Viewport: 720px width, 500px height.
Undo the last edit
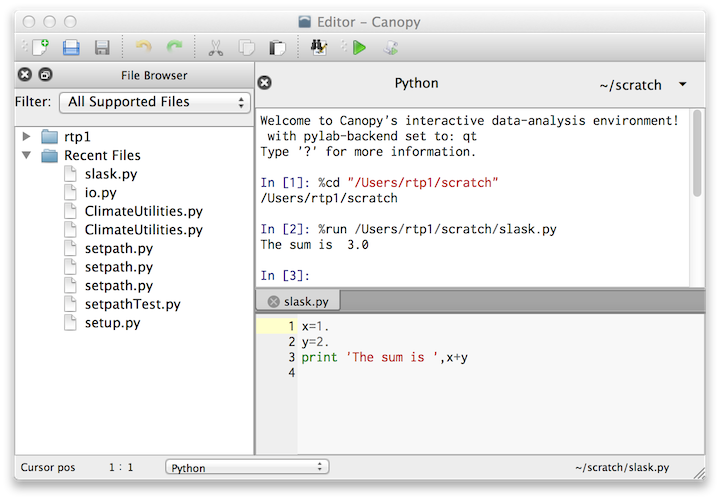point(144,47)
